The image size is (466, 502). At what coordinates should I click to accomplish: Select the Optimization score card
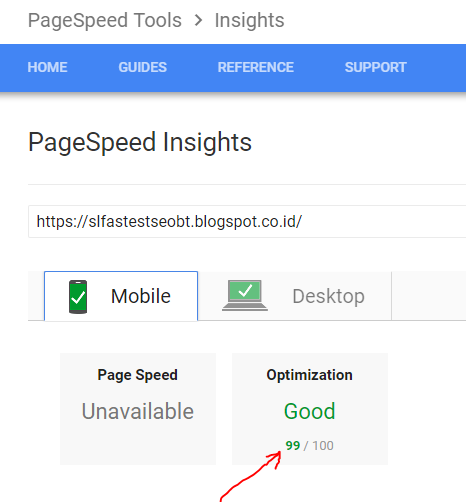pos(310,409)
